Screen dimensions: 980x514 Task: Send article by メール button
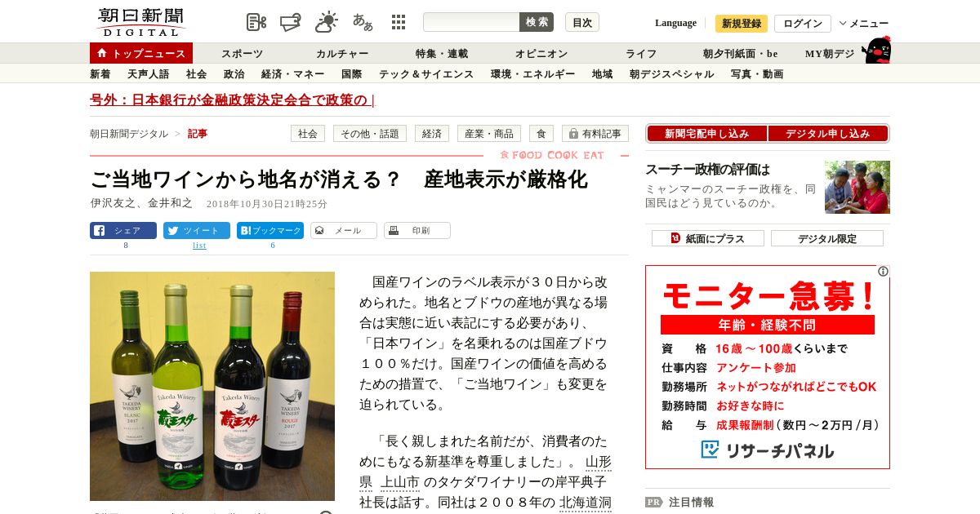tap(344, 231)
